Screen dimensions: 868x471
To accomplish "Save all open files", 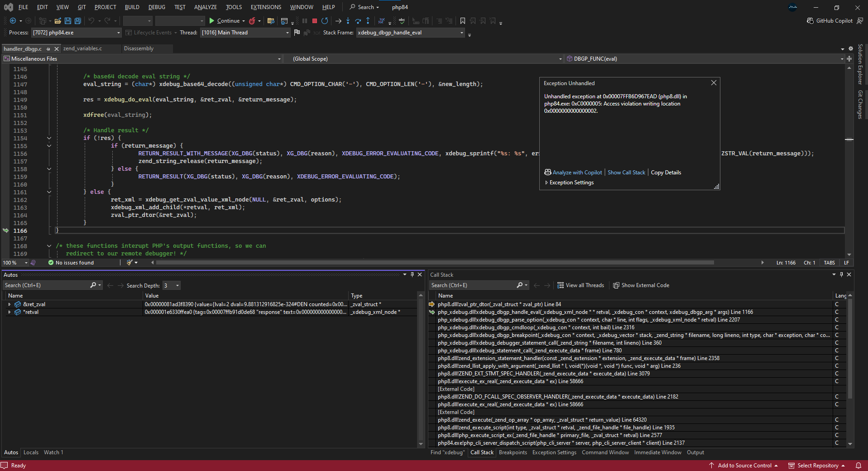I will tap(77, 21).
